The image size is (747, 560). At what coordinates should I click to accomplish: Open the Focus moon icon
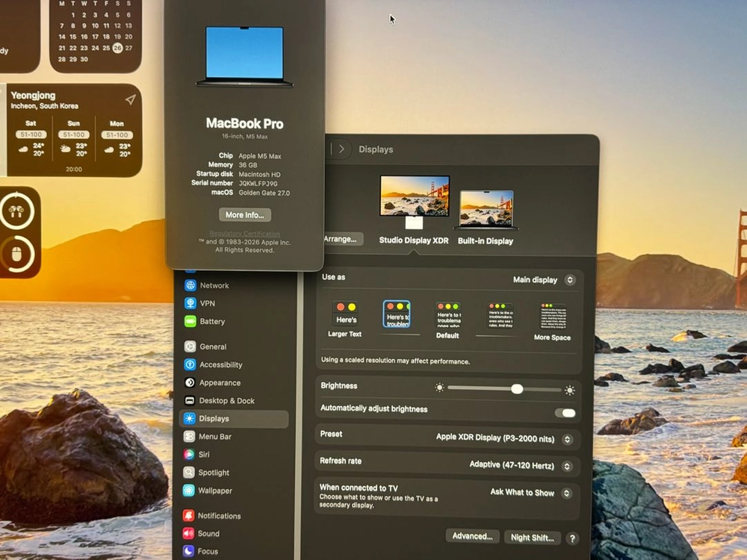[x=188, y=551]
